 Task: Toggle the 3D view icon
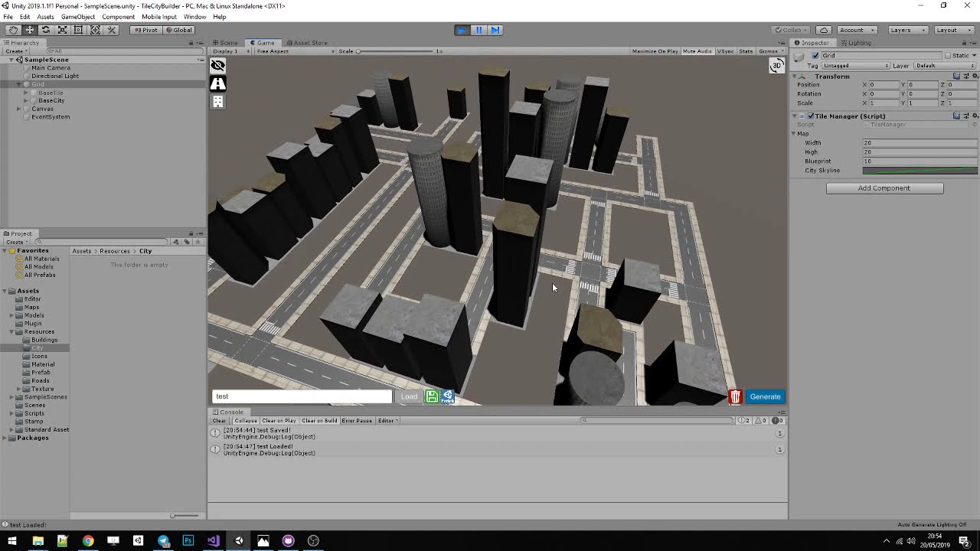pyautogui.click(x=776, y=66)
